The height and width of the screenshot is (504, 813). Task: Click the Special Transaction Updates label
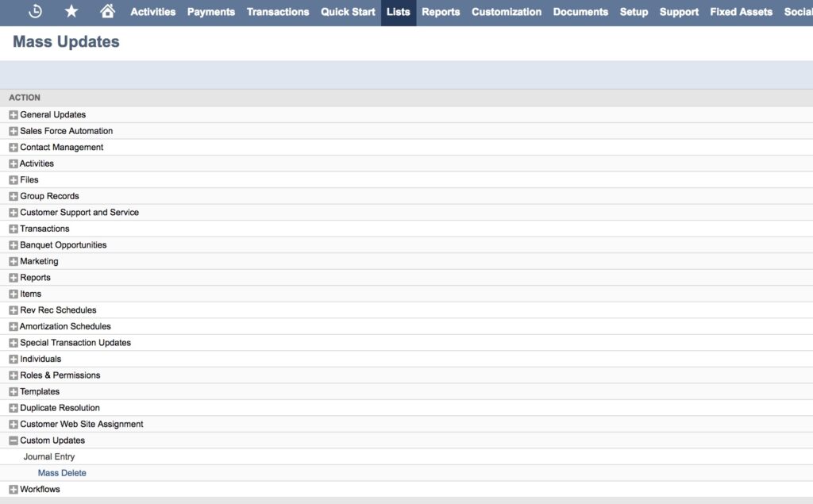click(x=75, y=343)
